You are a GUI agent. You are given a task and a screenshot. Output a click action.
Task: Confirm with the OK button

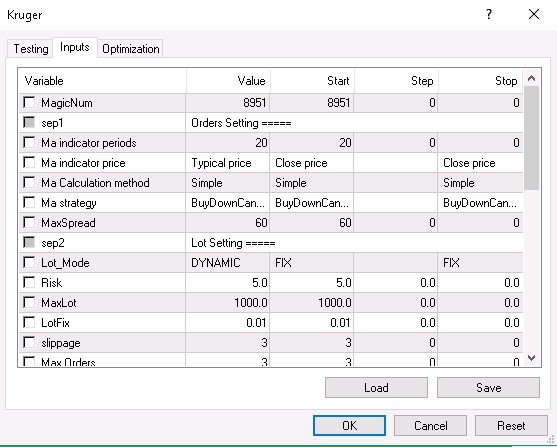[x=349, y=425]
